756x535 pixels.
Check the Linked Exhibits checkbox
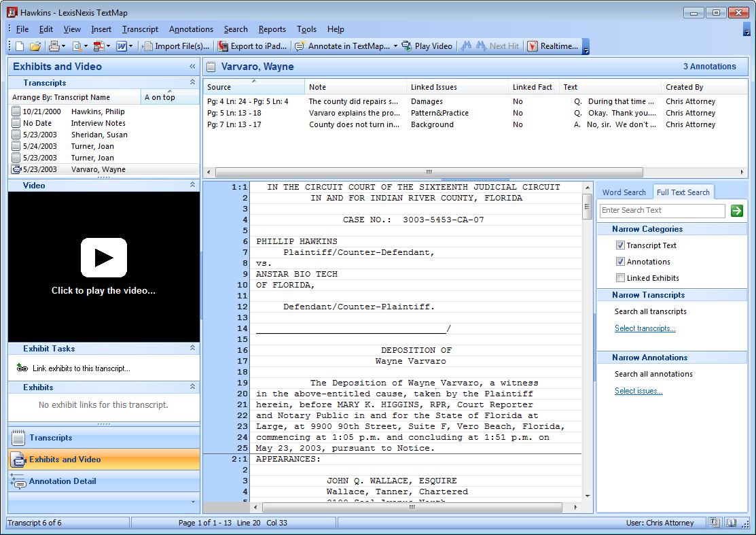621,278
